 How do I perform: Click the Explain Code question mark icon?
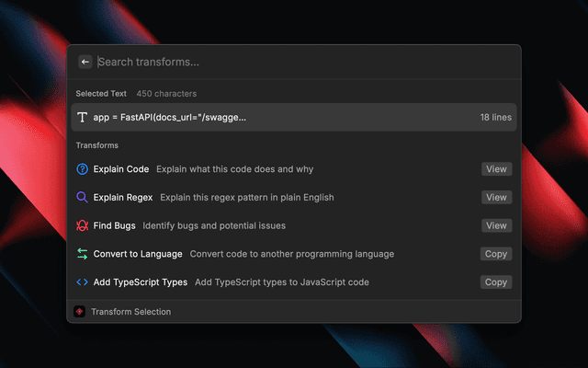pyautogui.click(x=83, y=169)
